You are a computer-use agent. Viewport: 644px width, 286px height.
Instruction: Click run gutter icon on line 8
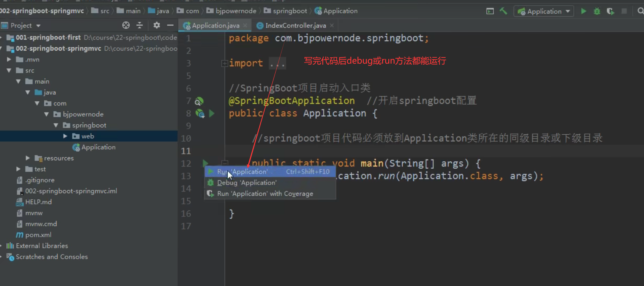tap(212, 114)
